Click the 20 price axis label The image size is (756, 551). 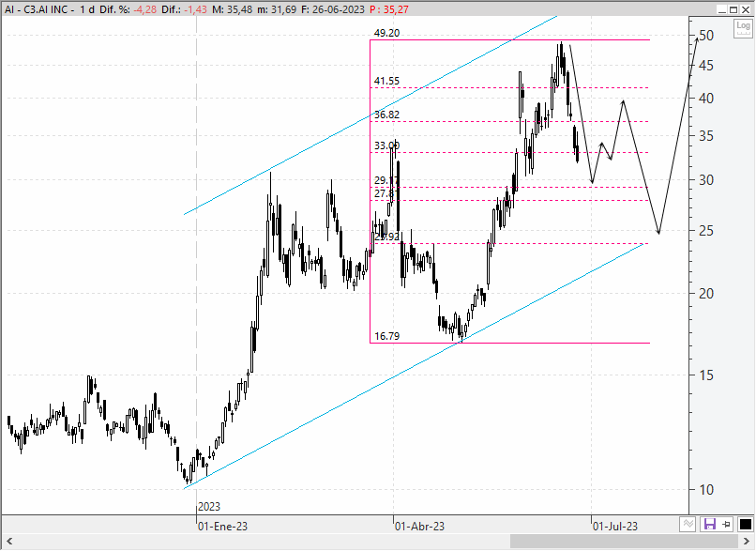(706, 294)
